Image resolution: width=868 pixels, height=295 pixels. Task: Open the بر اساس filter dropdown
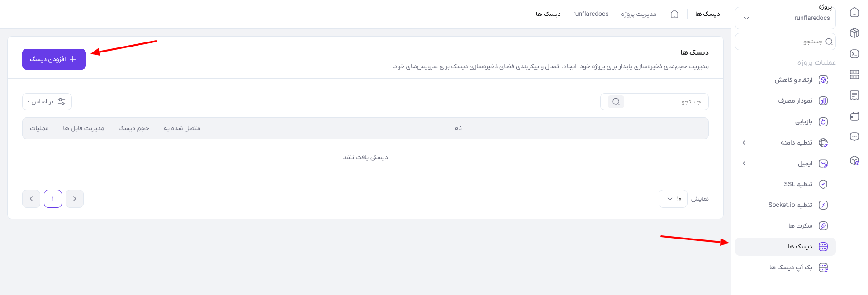click(x=47, y=102)
